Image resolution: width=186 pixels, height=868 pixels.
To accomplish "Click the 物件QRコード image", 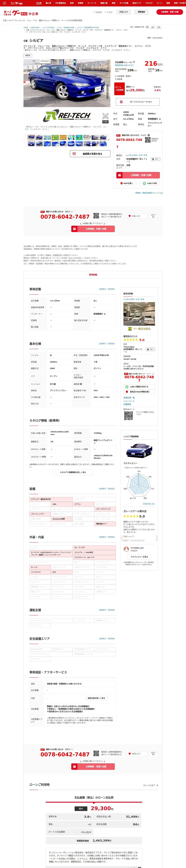I will (x=128, y=416).
